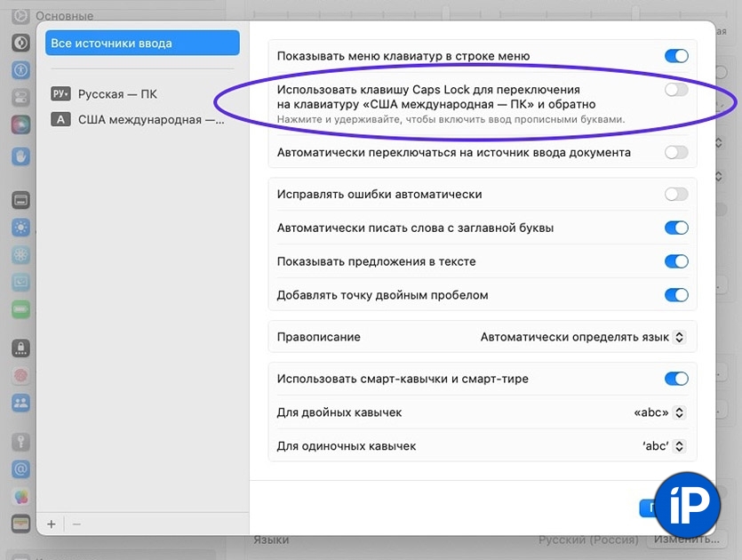Screen dimensions: 742x560
Task: Open Wallpaper flower icon in background sidebar
Action: 20,255
